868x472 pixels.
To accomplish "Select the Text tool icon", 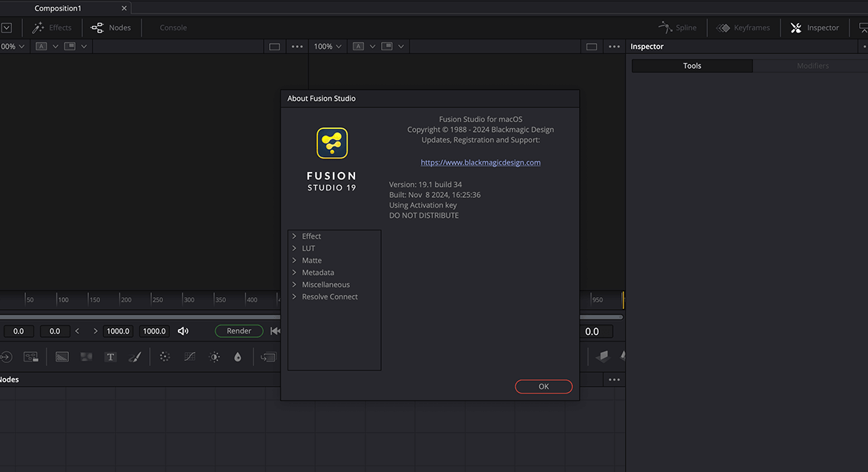I will pos(110,357).
